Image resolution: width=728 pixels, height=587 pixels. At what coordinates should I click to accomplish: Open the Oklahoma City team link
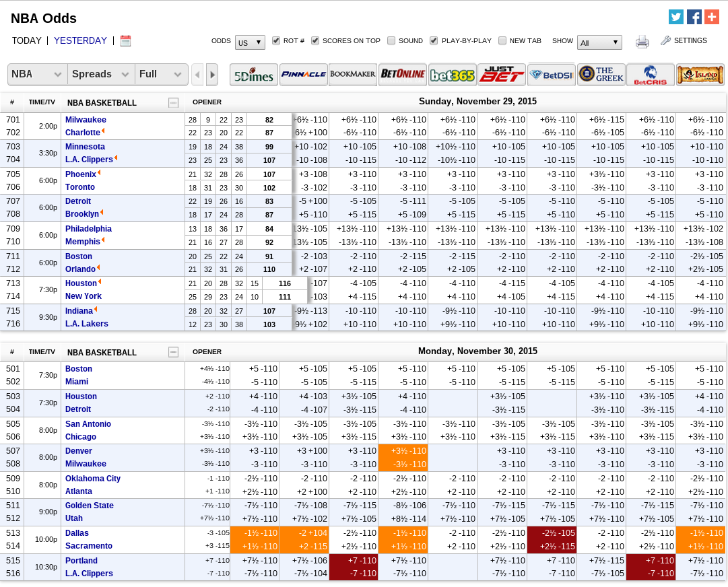click(93, 479)
